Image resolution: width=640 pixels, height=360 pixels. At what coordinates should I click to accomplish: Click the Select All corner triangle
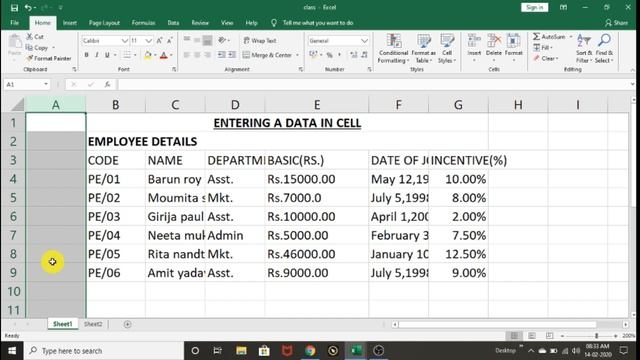point(17,104)
